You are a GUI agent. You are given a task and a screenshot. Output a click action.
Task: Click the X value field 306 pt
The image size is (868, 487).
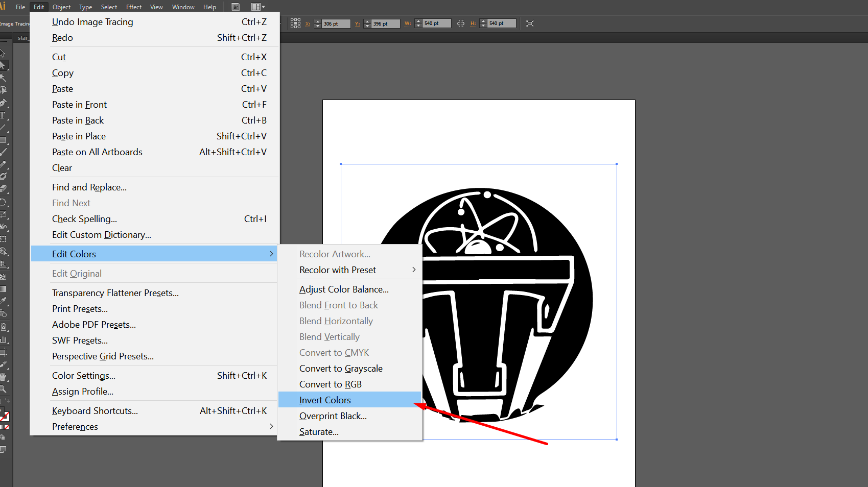click(336, 23)
